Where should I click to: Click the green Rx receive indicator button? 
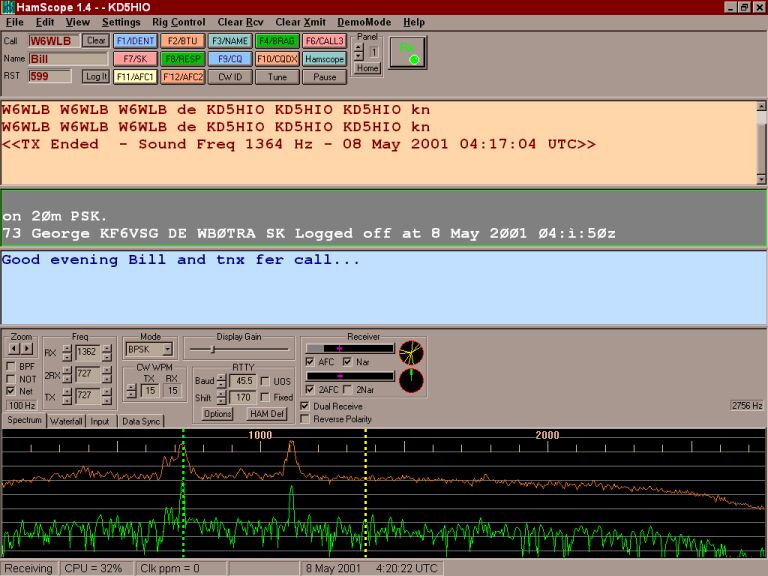pos(407,52)
